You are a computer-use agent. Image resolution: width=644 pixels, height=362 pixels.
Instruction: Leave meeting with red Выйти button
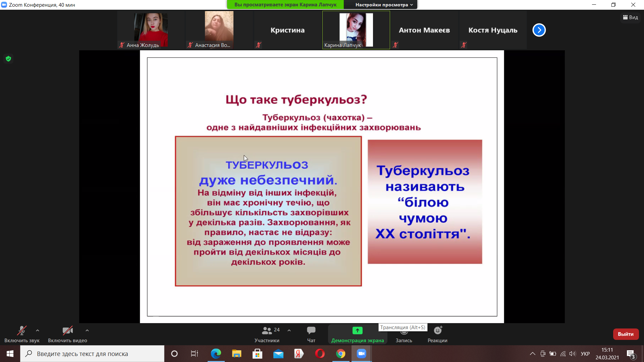point(626,334)
